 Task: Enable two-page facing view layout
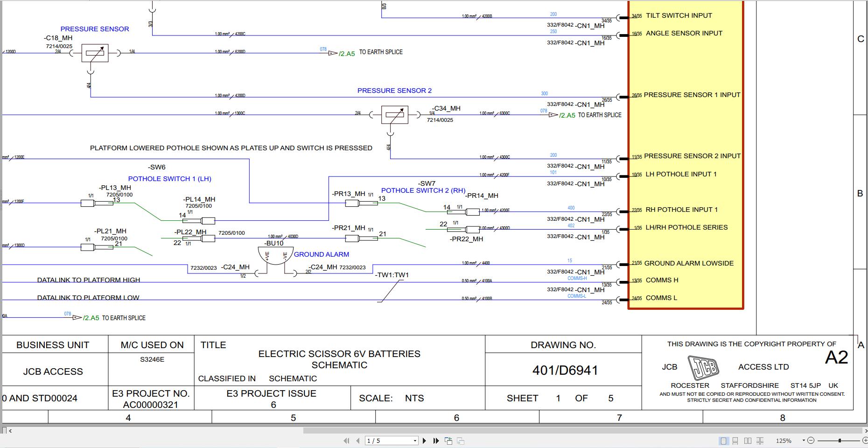[x=748, y=441]
